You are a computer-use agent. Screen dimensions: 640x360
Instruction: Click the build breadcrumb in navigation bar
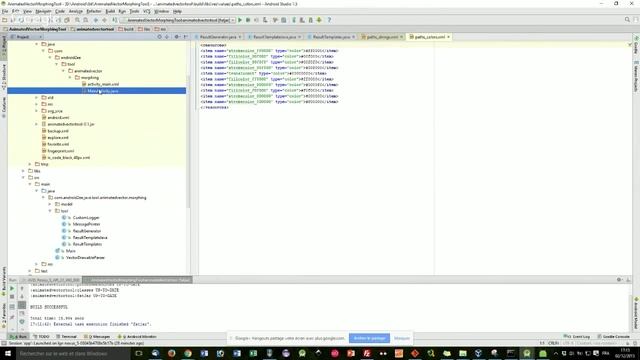pos(126,29)
